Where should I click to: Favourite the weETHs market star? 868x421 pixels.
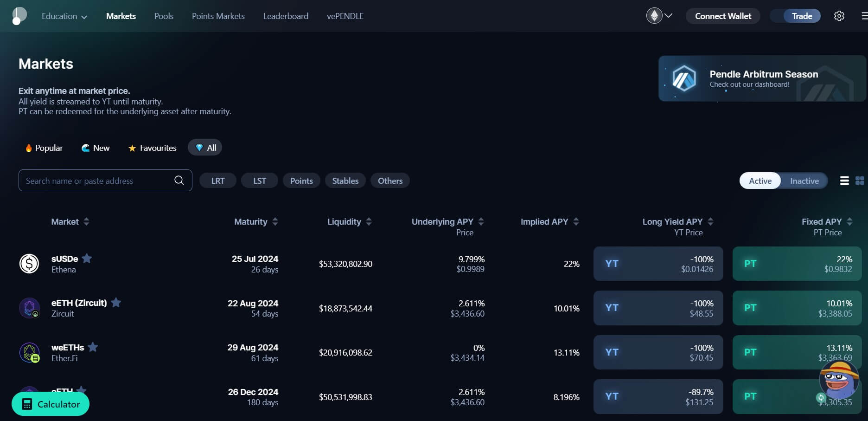[93, 347]
